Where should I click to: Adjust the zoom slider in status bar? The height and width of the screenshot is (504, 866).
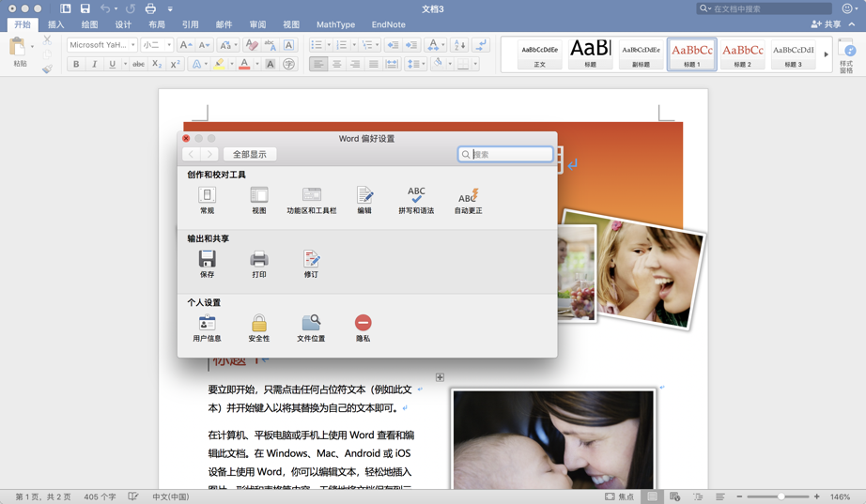pyautogui.click(x=781, y=496)
